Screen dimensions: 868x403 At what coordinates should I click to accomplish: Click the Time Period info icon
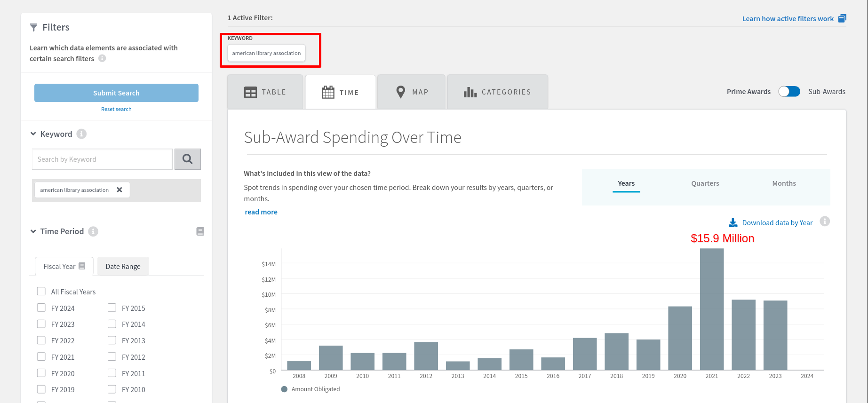(93, 231)
